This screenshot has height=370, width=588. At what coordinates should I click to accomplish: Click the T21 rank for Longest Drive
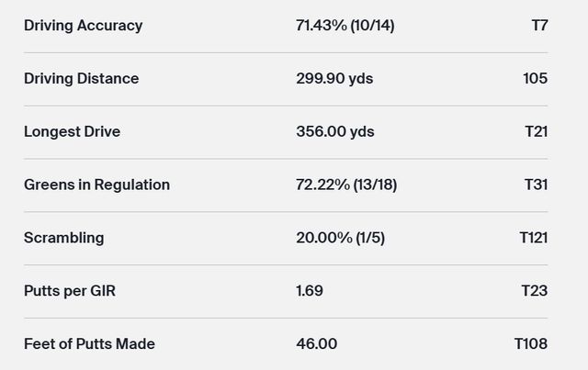pyautogui.click(x=536, y=132)
